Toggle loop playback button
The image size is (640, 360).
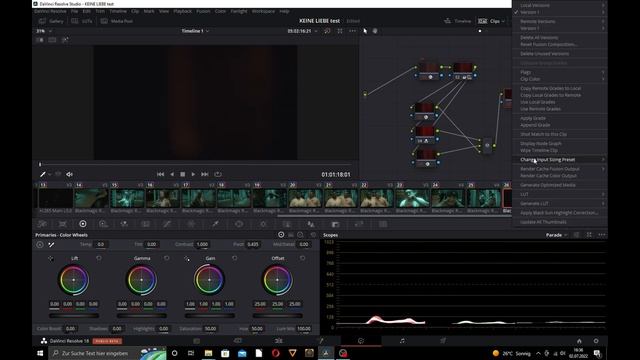tap(218, 174)
